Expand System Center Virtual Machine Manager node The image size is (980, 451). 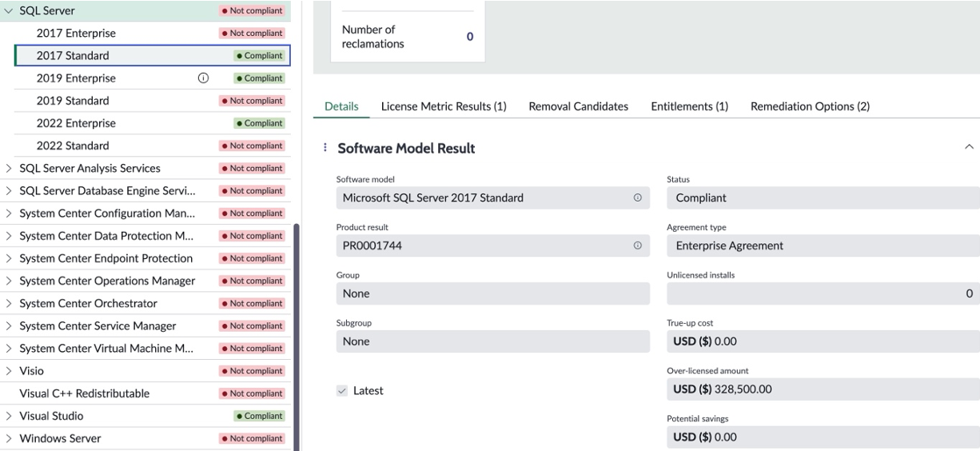[9, 349]
